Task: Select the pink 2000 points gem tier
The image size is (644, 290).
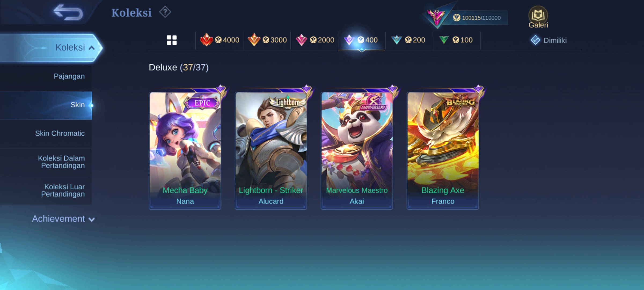Action: click(x=314, y=40)
